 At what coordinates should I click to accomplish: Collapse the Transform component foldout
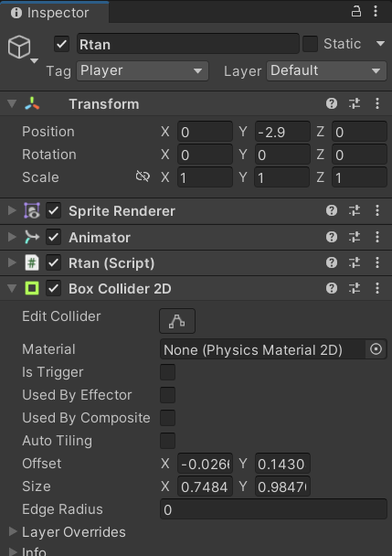point(12,103)
